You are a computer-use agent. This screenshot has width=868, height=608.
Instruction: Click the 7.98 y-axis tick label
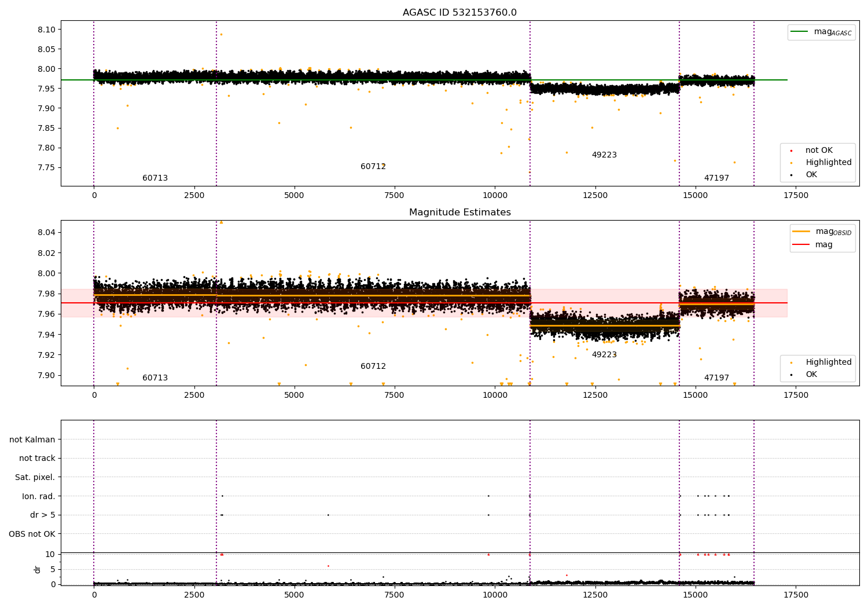click(x=46, y=294)
